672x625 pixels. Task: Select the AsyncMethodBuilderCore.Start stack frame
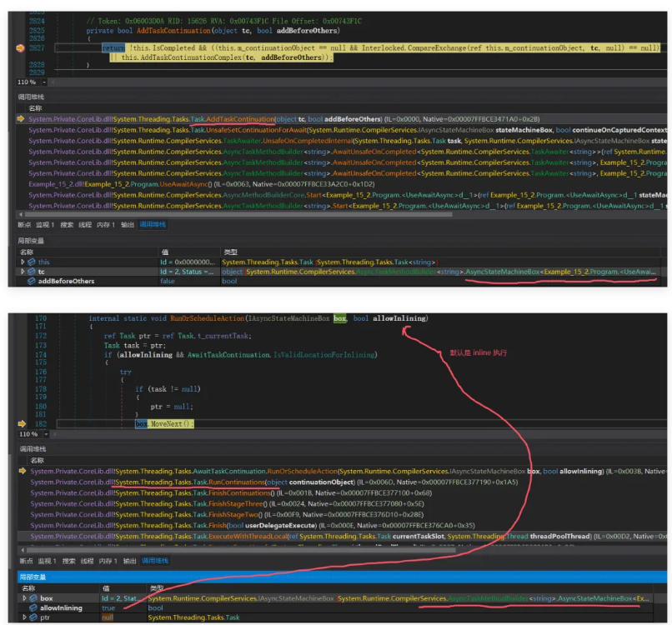coord(348,195)
